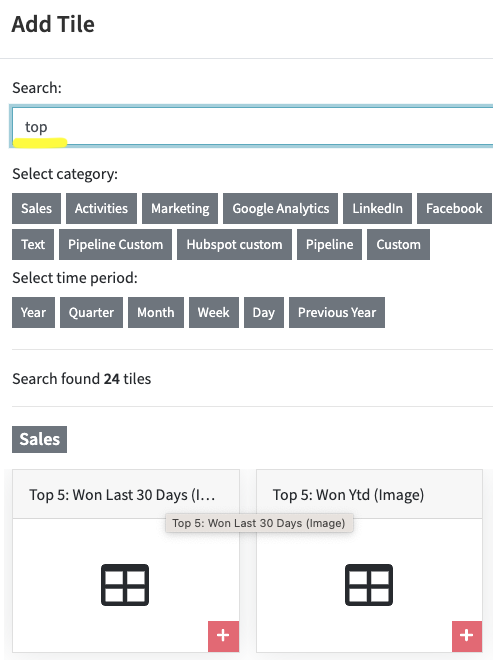Pick the Text category filter
The height and width of the screenshot is (660, 493).
33,245
